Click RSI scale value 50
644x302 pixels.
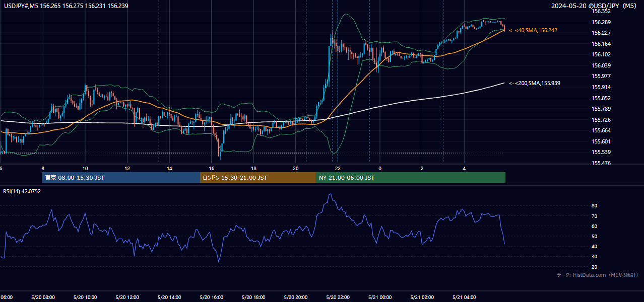click(x=595, y=236)
